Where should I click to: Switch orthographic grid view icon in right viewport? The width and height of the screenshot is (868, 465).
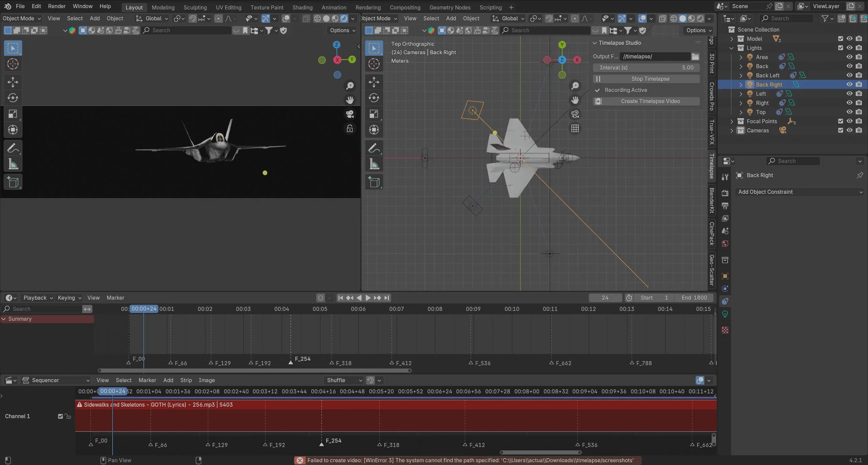(575, 129)
